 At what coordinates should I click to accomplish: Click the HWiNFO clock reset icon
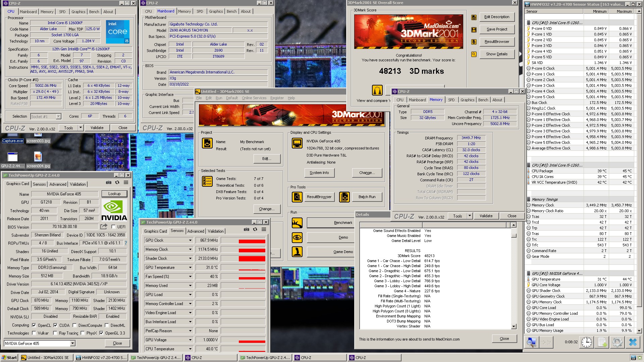pos(587,342)
